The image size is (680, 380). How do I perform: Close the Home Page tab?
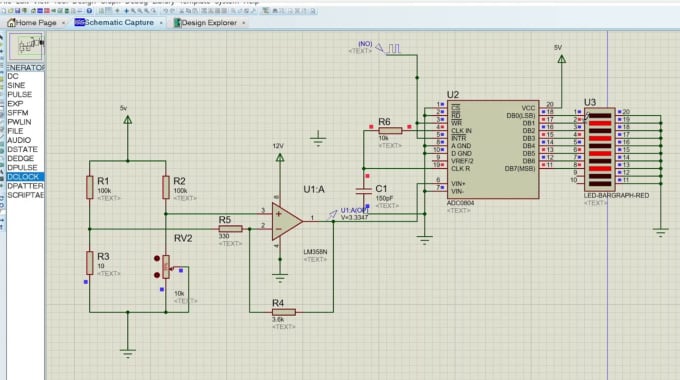coord(64,23)
